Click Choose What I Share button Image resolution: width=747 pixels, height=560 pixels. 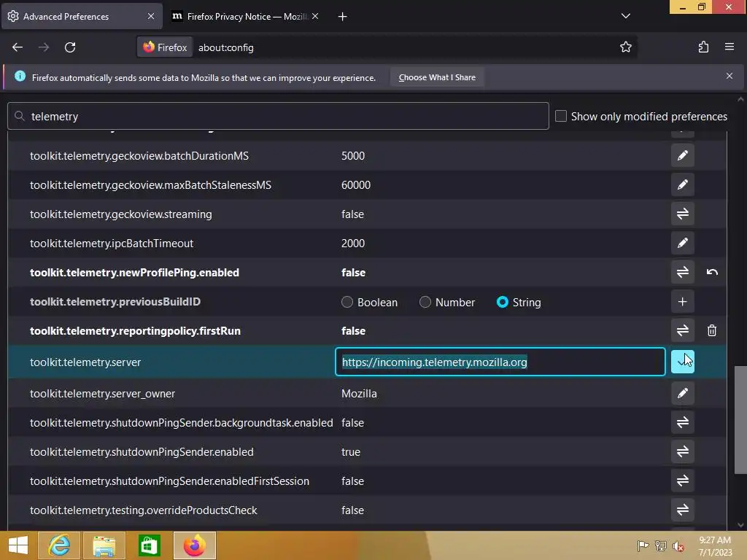(x=437, y=77)
